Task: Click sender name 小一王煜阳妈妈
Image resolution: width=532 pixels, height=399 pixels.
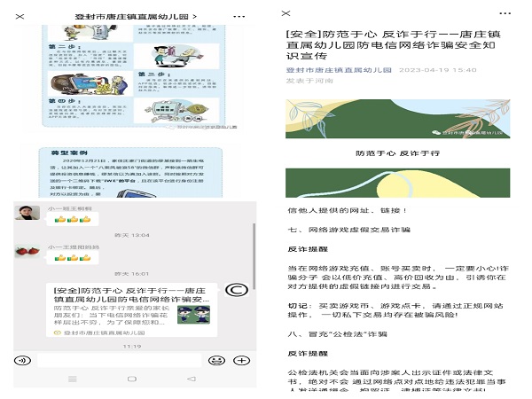Action: click(74, 247)
